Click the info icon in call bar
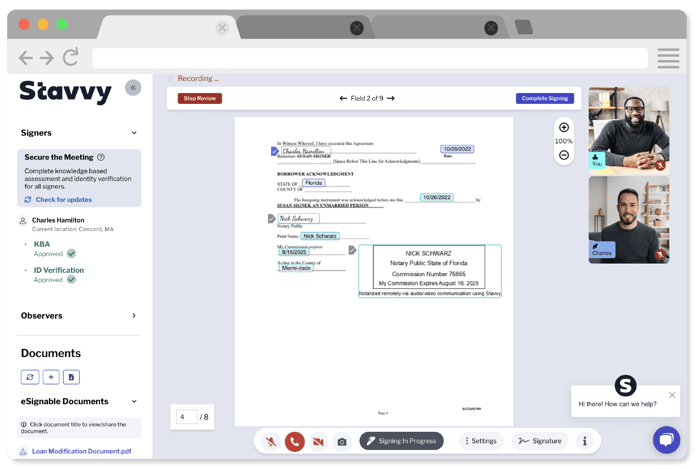This screenshot has height=469, width=700. click(x=584, y=441)
